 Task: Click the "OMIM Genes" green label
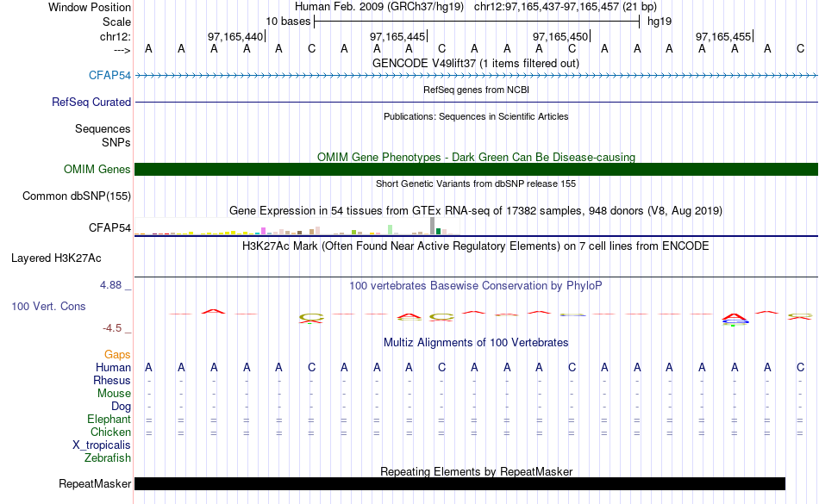97,169
